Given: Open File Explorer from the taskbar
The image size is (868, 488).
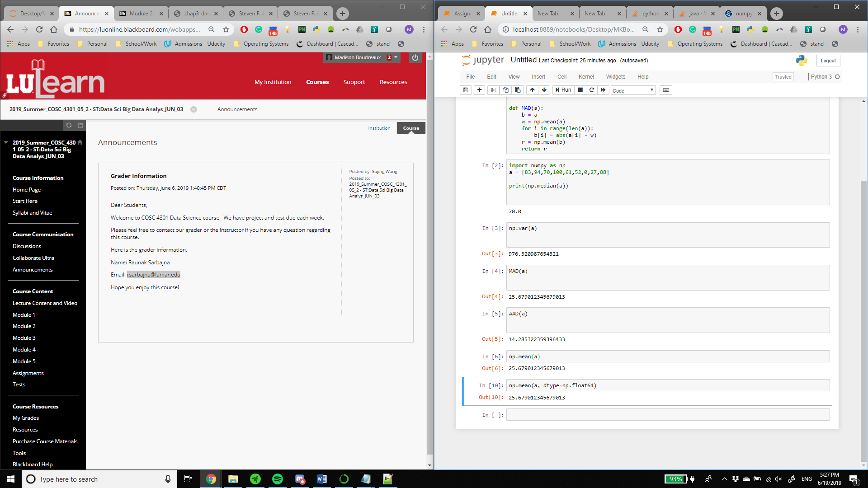Looking at the screenshot, I should (x=233, y=479).
